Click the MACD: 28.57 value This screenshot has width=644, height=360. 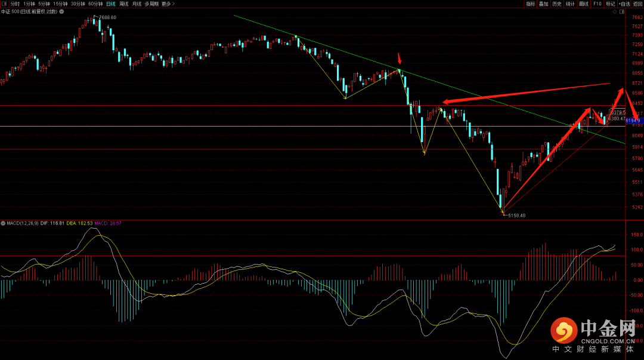click(107, 223)
